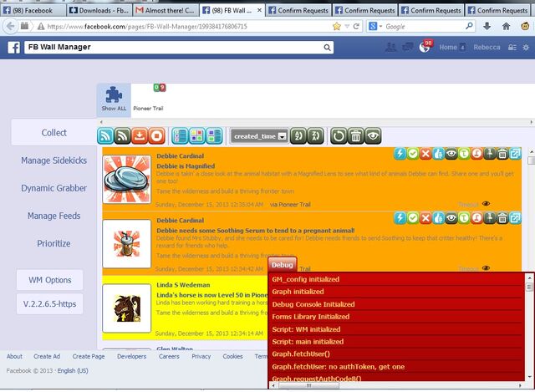Image resolution: width=535 pixels, height=392 pixels.
Task: Click the orange stop button in toolbar
Action: point(156,136)
